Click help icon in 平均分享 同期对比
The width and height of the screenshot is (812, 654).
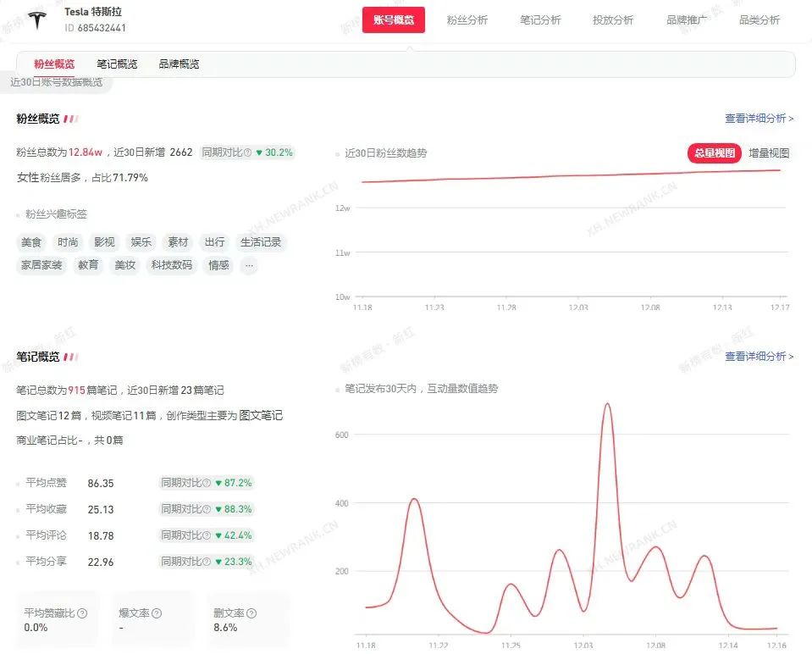click(x=207, y=562)
